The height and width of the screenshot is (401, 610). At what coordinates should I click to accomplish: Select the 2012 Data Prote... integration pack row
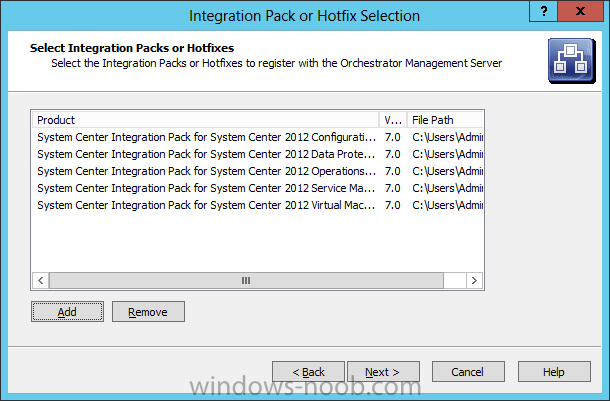point(258,154)
